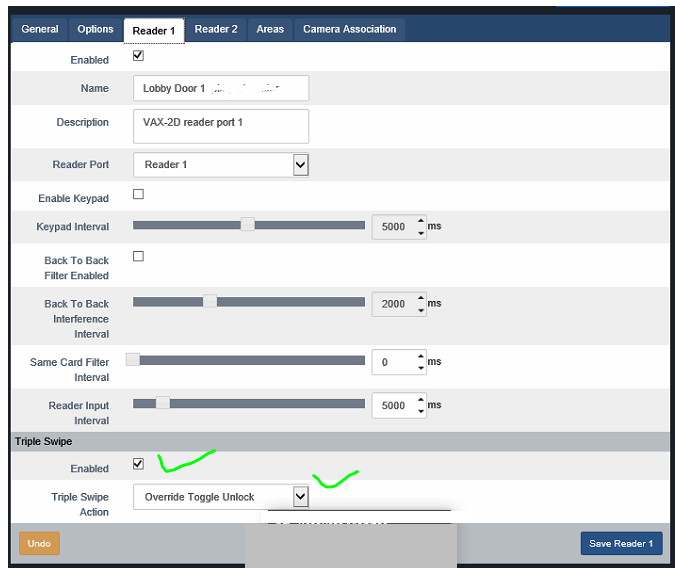Image resolution: width=675 pixels, height=568 pixels.
Task: Switch to the General tab
Action: 40,29
